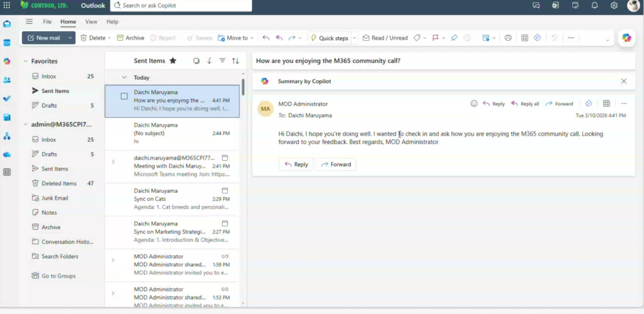Click the Search or ask Copilot box
Screen dimensions: 644x314
click(181, 6)
